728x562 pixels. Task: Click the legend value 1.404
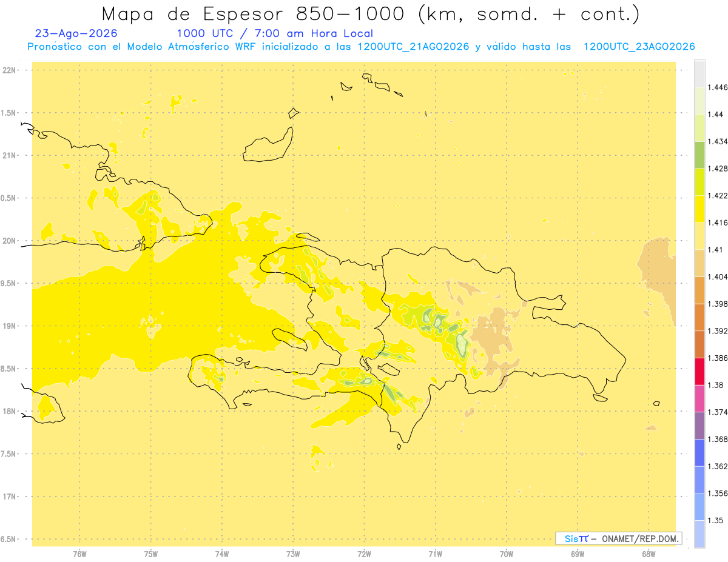719,276
